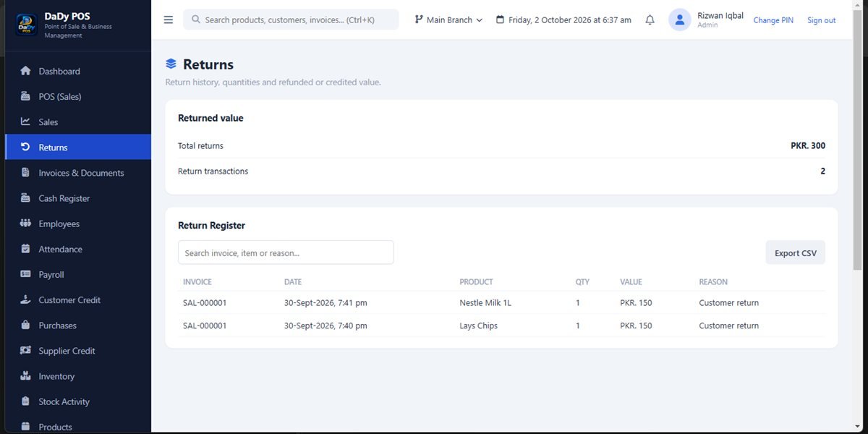Click the Returns undo-arrow icon

(26, 147)
